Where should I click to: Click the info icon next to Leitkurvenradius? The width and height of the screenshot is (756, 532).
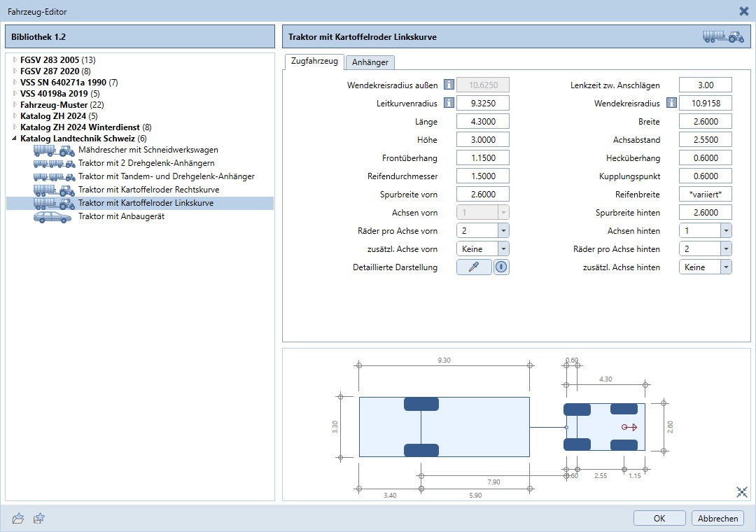[448, 104]
